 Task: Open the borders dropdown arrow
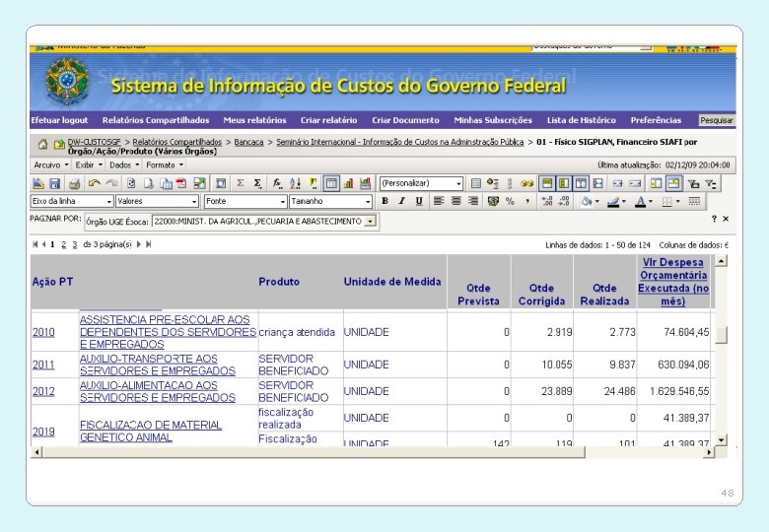pyautogui.click(x=677, y=201)
